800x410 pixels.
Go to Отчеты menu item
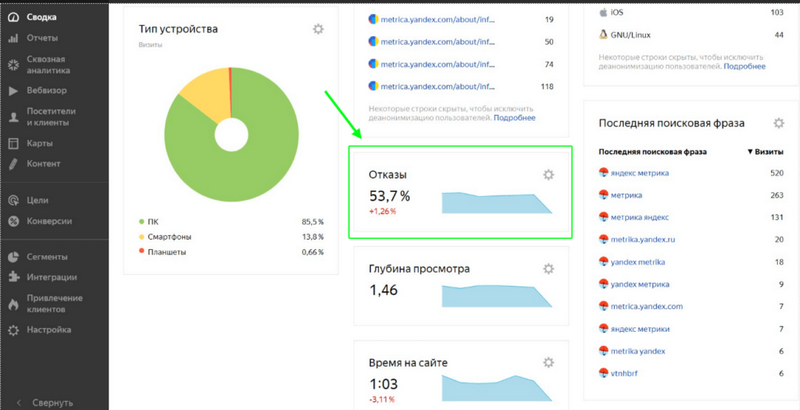[42, 38]
